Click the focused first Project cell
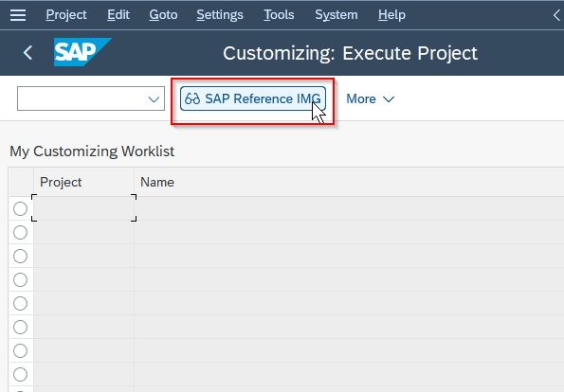 click(83, 208)
